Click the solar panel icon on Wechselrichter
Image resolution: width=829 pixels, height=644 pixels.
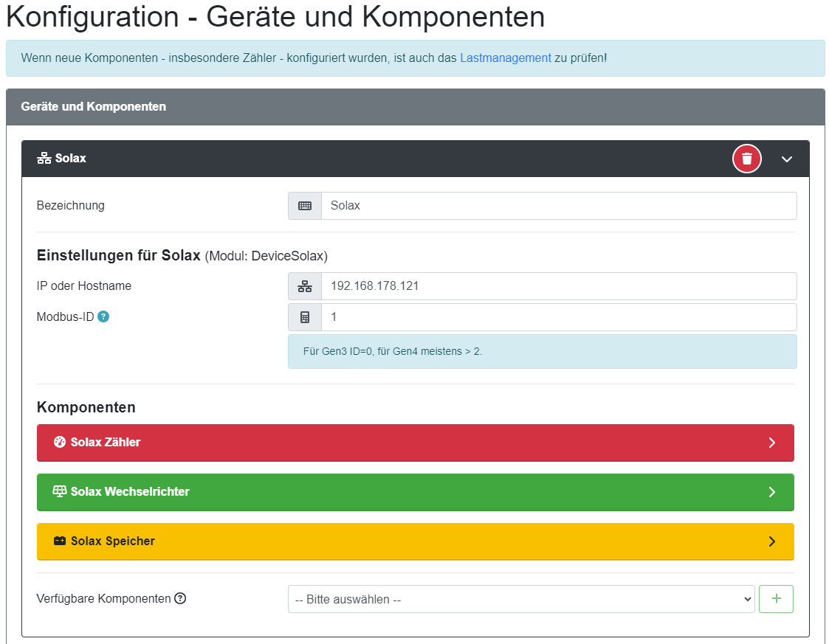pos(60,491)
